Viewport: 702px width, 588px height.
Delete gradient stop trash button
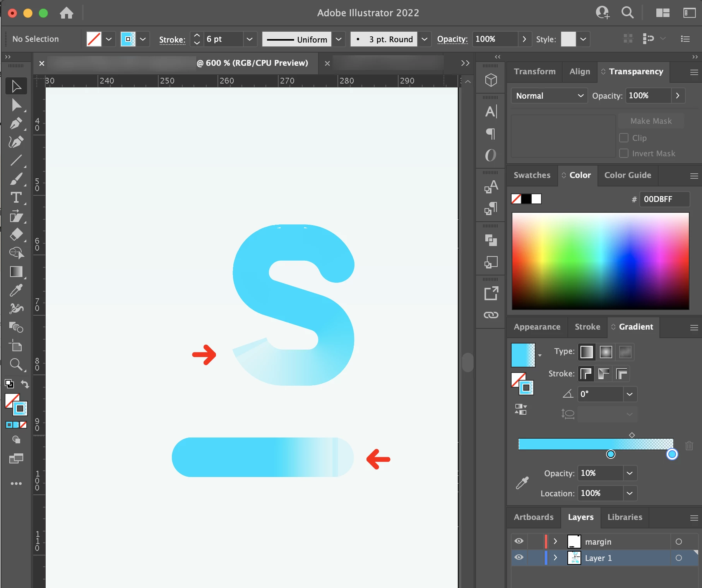(689, 445)
